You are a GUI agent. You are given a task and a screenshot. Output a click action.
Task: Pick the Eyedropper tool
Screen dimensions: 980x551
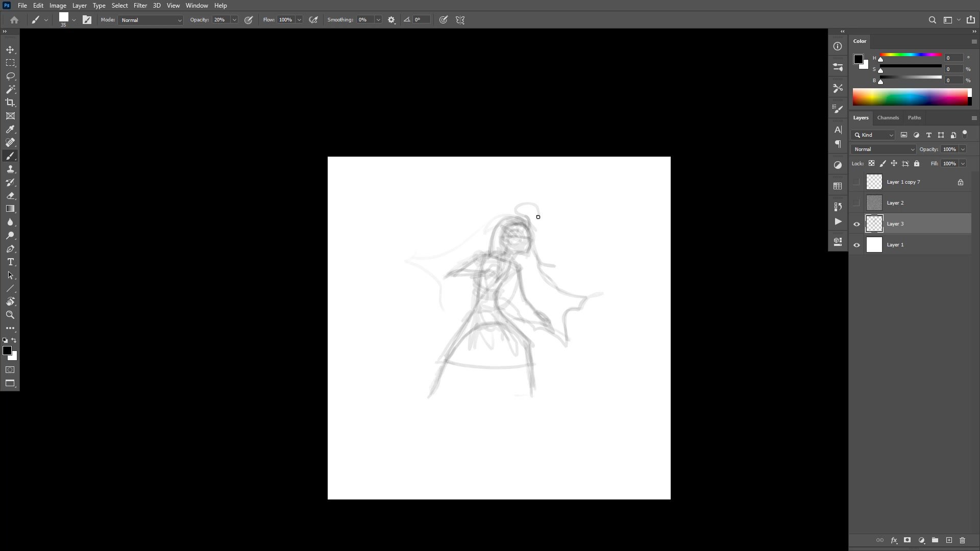(x=10, y=129)
